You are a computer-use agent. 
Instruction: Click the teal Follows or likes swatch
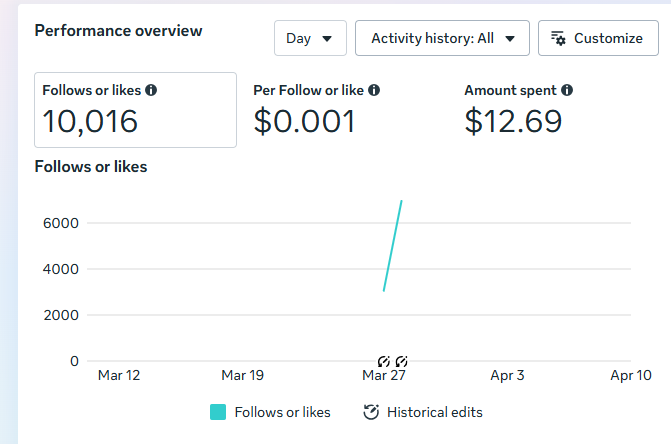pos(217,412)
